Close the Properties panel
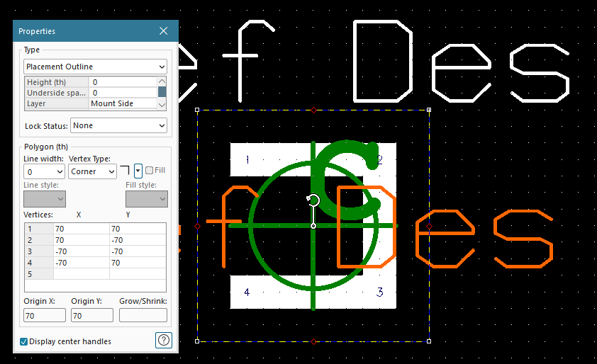The image size is (597, 364). (164, 31)
